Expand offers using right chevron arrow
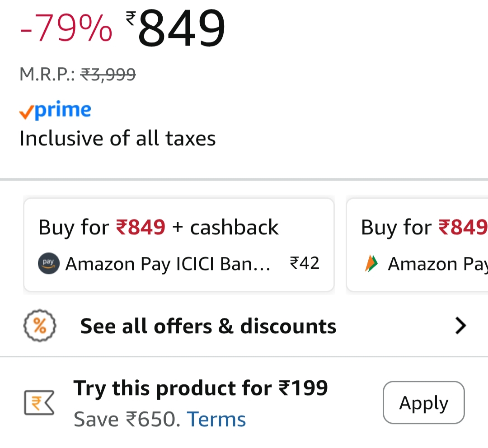The height and width of the screenshot is (448, 488). tap(460, 326)
